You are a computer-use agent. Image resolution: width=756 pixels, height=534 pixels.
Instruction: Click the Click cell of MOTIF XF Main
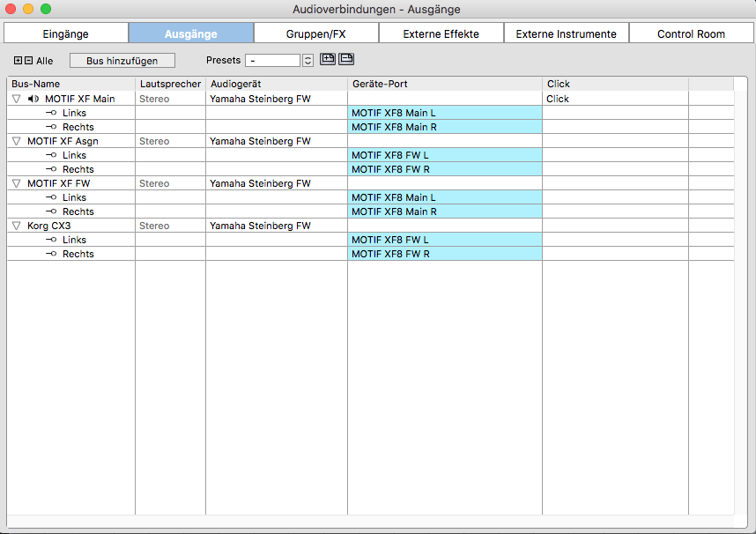pos(615,99)
